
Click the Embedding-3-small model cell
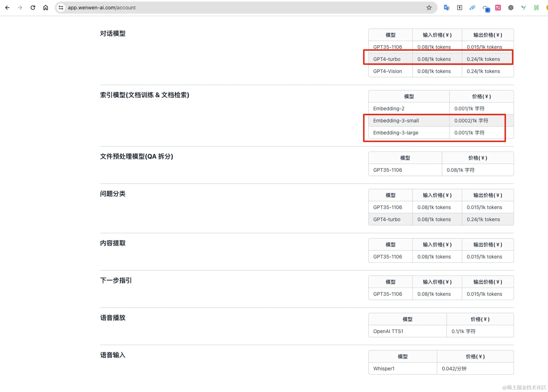(x=409, y=121)
